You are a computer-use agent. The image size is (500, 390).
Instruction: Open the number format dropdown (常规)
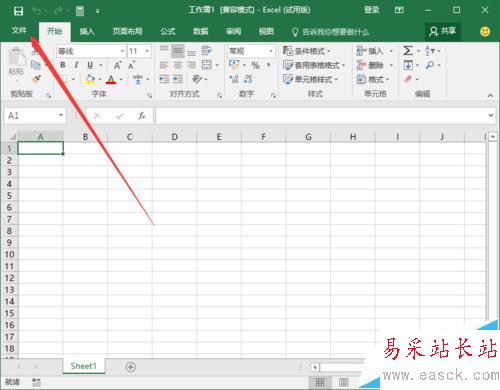tap(271, 51)
